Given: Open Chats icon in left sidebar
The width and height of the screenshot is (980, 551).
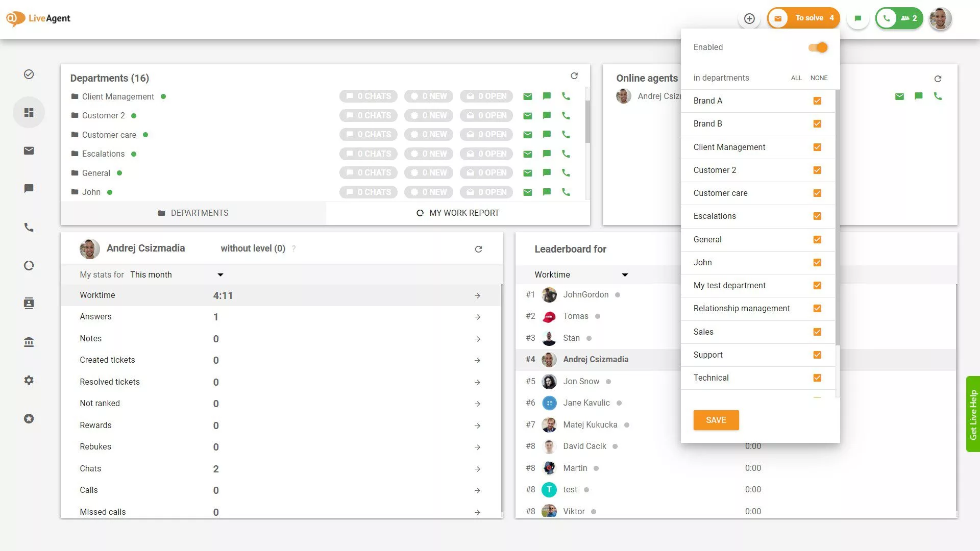Looking at the screenshot, I should tap(29, 189).
